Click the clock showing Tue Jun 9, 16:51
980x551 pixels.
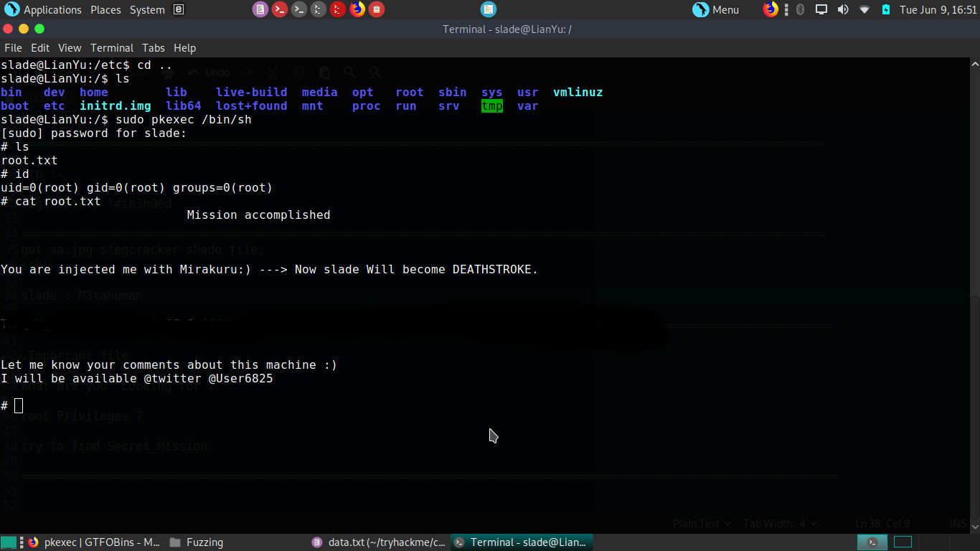coord(938,10)
